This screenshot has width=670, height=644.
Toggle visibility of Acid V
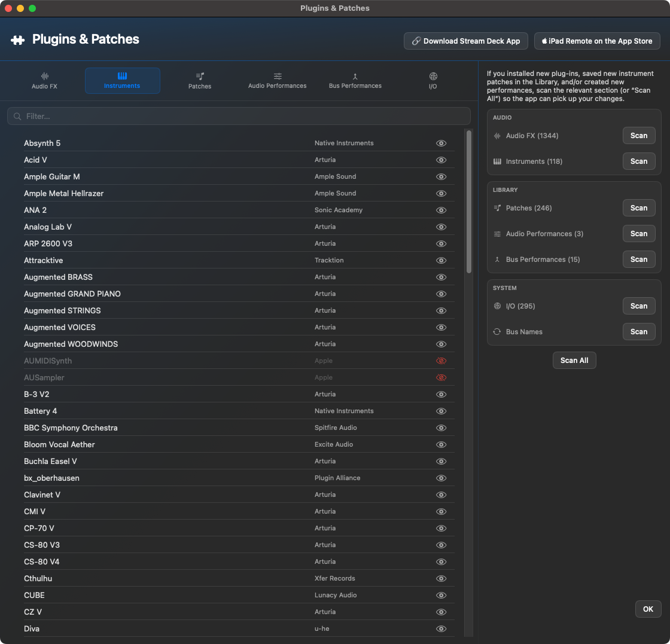click(x=441, y=160)
